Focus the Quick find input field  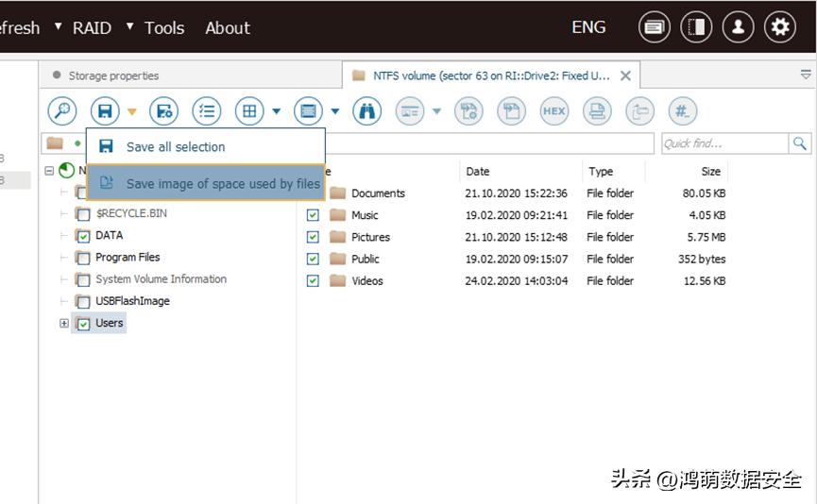(724, 143)
